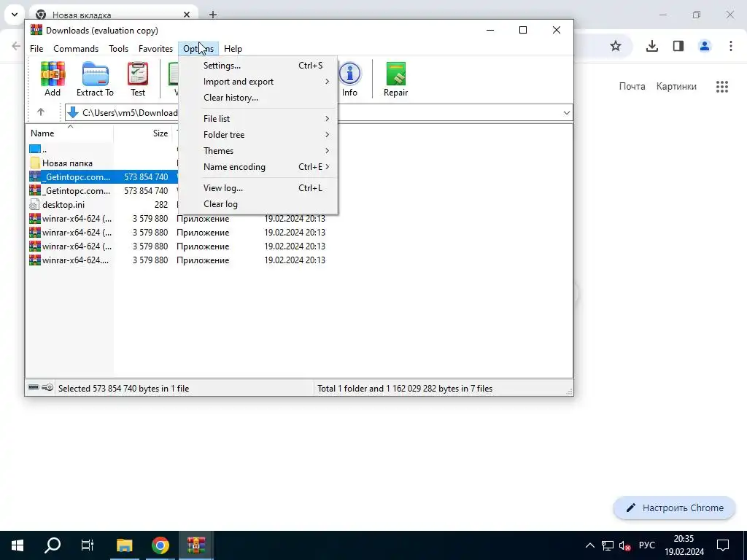
Task: Click Настроить Chrome button
Action: point(674,507)
